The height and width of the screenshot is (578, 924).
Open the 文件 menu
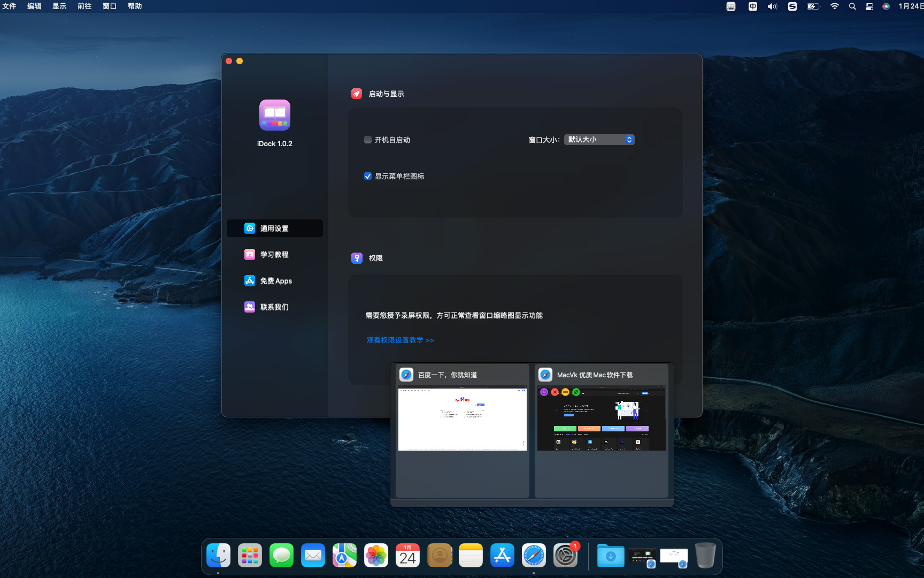pos(9,6)
